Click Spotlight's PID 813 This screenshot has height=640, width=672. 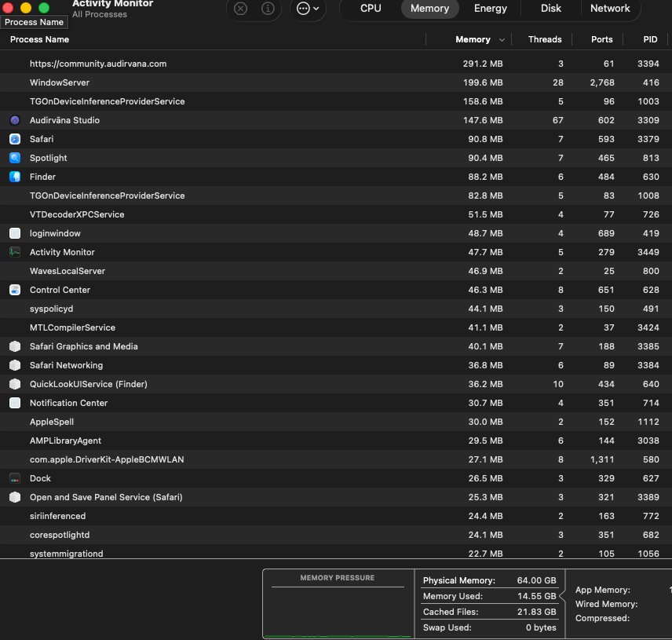click(651, 158)
